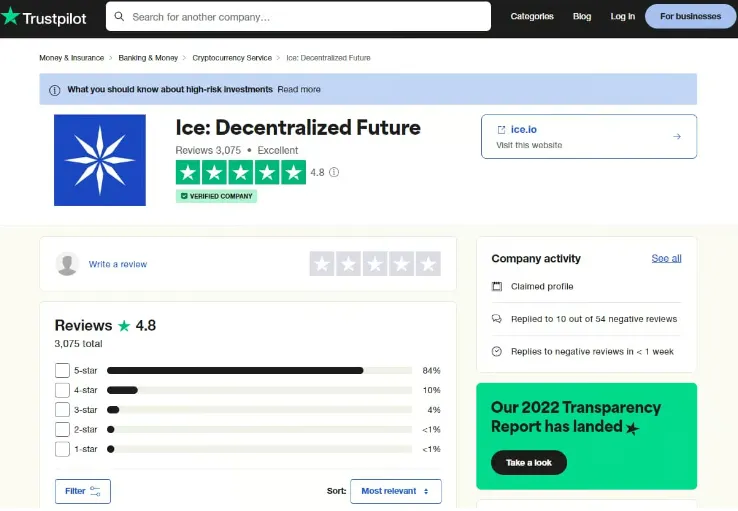Click the info icon in the high-risk banner
The height and width of the screenshot is (511, 738).
coord(55,90)
